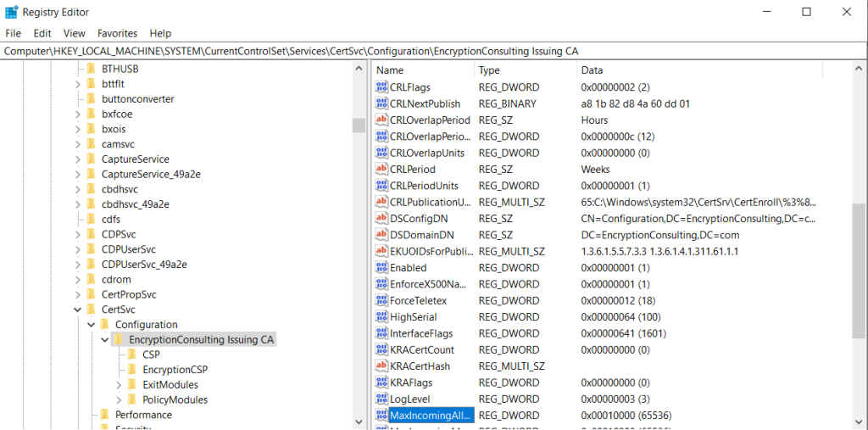Click the HighSerial value icon
Viewport: 868px width, 430px height.
[x=381, y=317]
